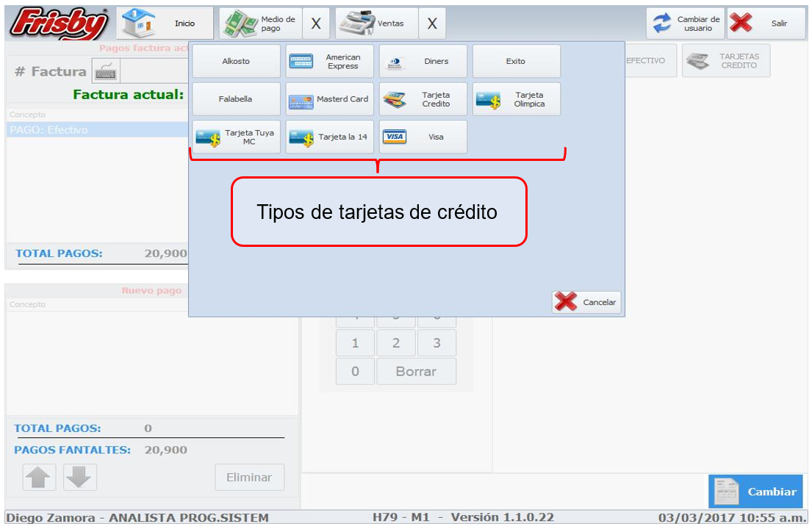Select the Diners card option
The width and height of the screenshot is (812, 529).
[423, 61]
